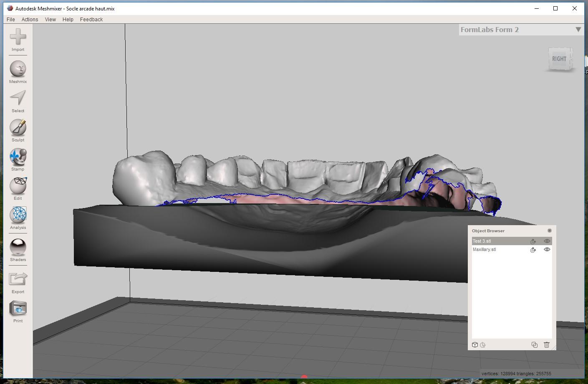Open the Shaders panel
The image size is (588, 384).
tap(18, 248)
